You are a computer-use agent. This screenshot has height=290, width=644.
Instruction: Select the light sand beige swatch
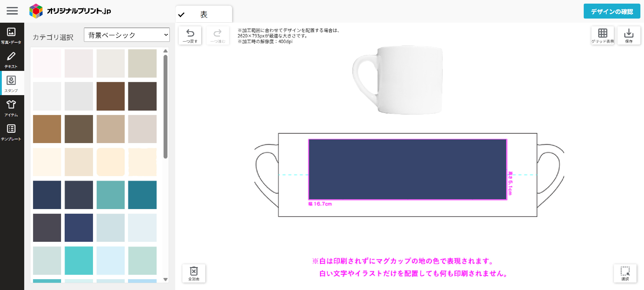click(111, 129)
